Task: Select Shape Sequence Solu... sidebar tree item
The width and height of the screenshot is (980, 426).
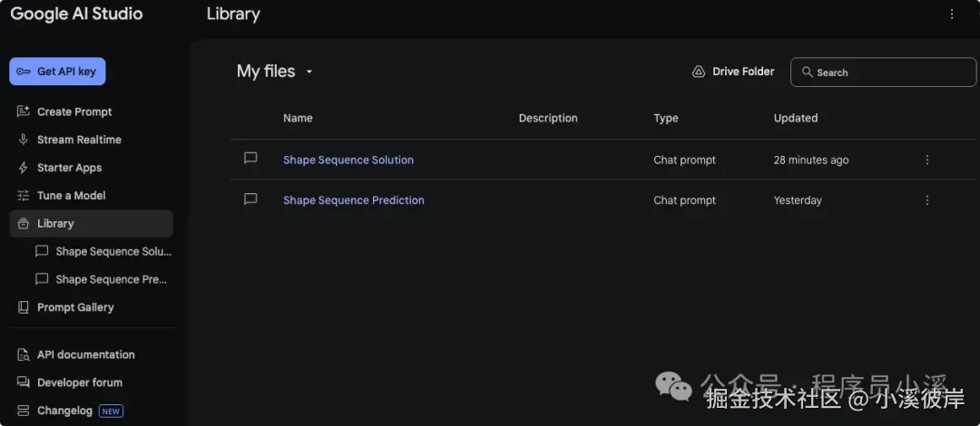Action: [113, 251]
